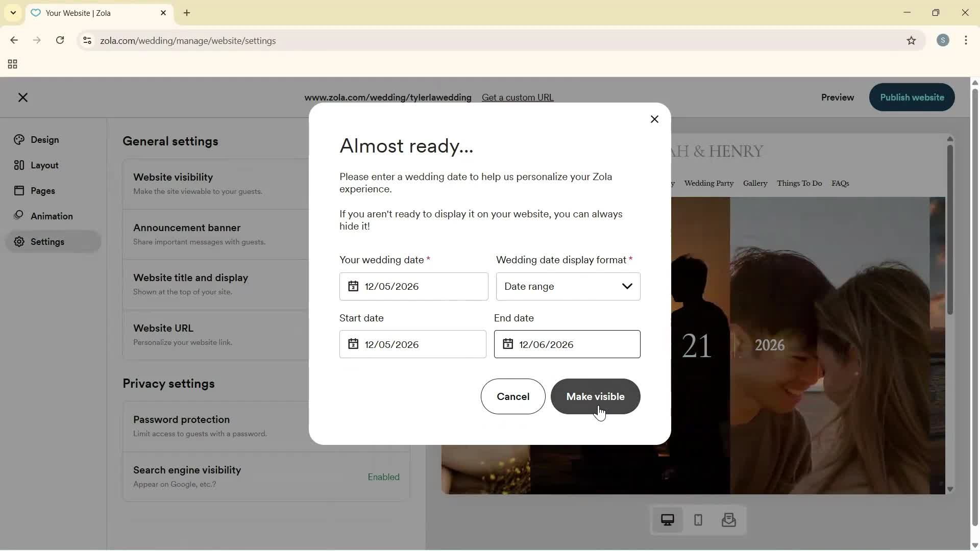Open the Start date calendar picker
Screen dimensions: 980x551
click(x=353, y=344)
